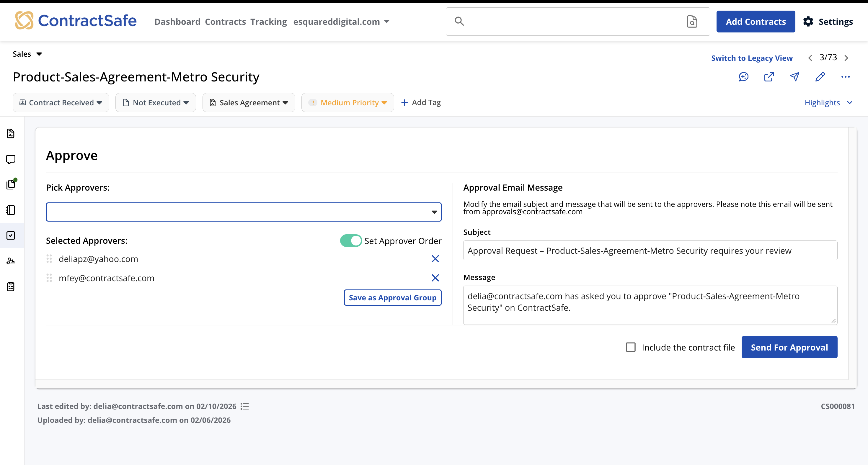Open esquareddigital.com account dropdown
The image size is (868, 465).
click(341, 22)
